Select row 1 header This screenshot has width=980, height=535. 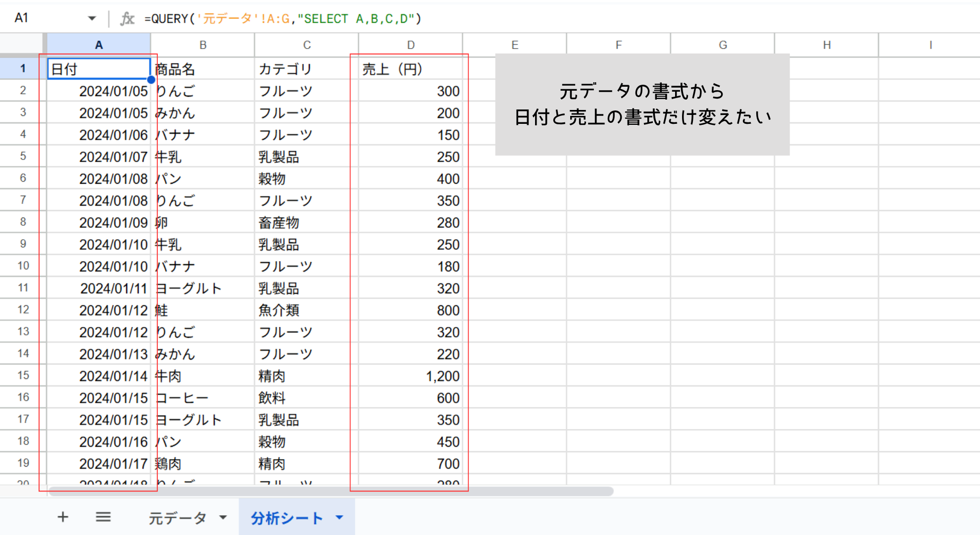tap(23, 68)
